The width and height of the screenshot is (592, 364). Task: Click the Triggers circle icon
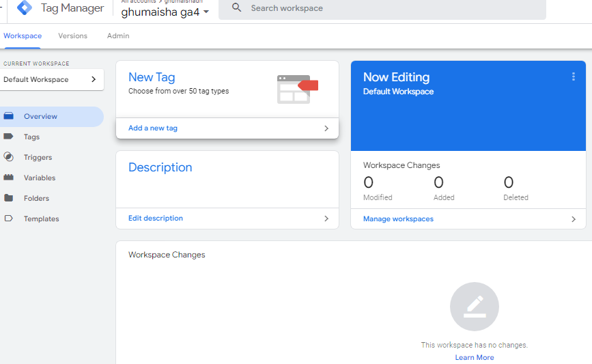point(8,156)
